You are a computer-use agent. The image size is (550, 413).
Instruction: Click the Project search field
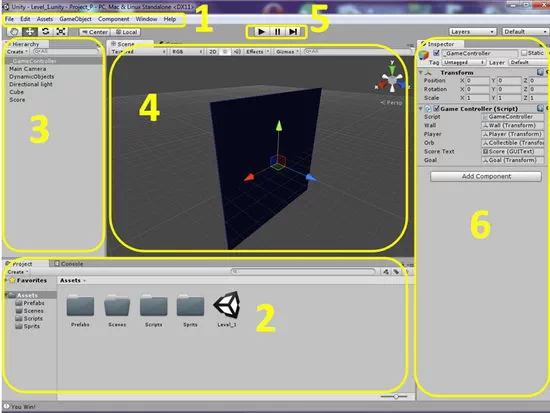pos(303,271)
